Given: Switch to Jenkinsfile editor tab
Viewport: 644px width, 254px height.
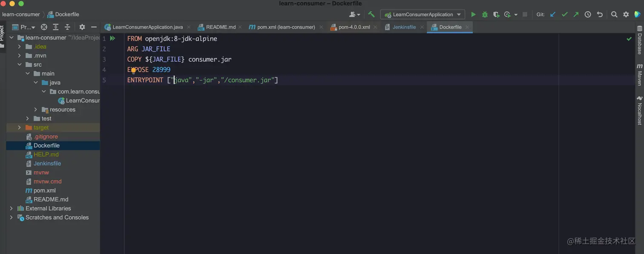Looking at the screenshot, I should [x=404, y=27].
